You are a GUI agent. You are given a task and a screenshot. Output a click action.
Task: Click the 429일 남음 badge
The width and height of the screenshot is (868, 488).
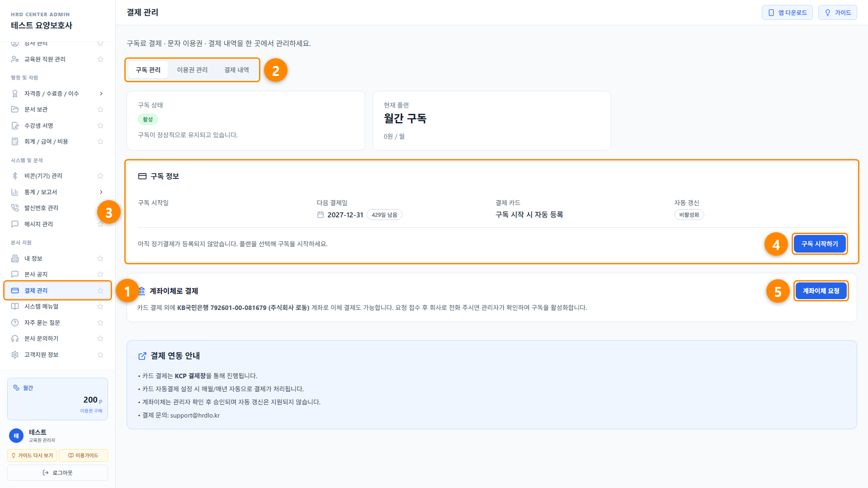tap(384, 215)
